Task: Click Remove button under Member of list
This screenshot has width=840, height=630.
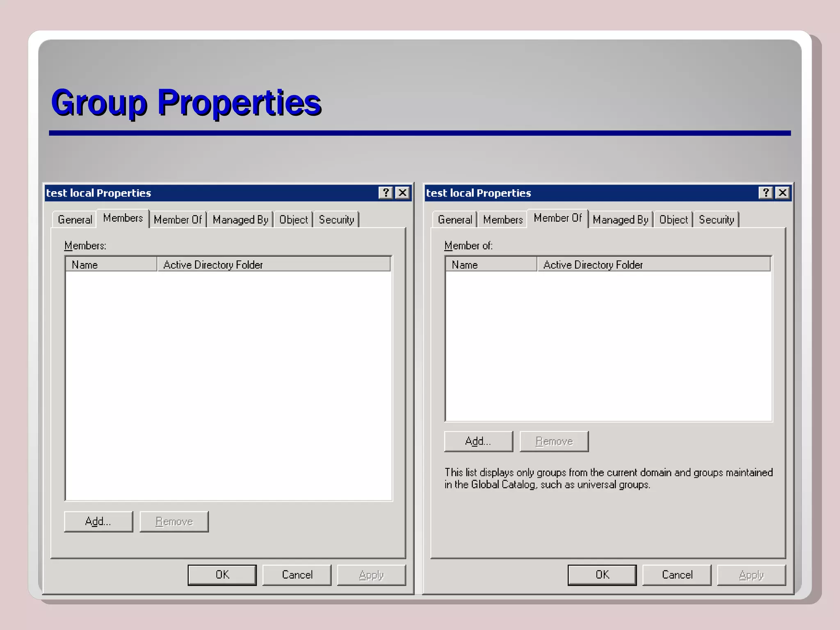Action: (554, 441)
